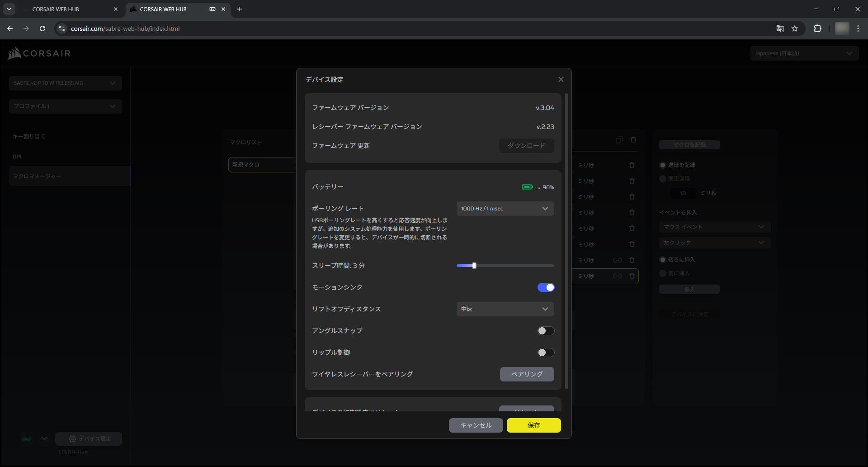Open the Chrome three-dot menu

[858, 29]
